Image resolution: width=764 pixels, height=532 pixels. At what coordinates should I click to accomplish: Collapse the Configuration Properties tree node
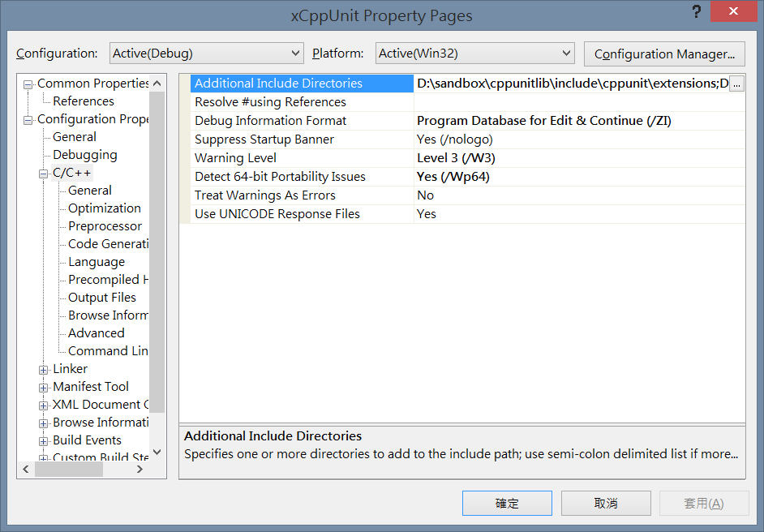point(28,120)
